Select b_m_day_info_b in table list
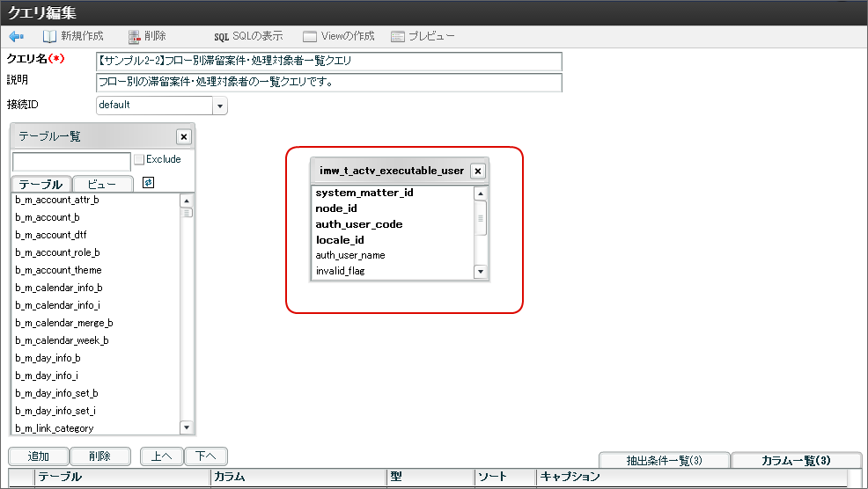The height and width of the screenshot is (489, 868). point(48,359)
